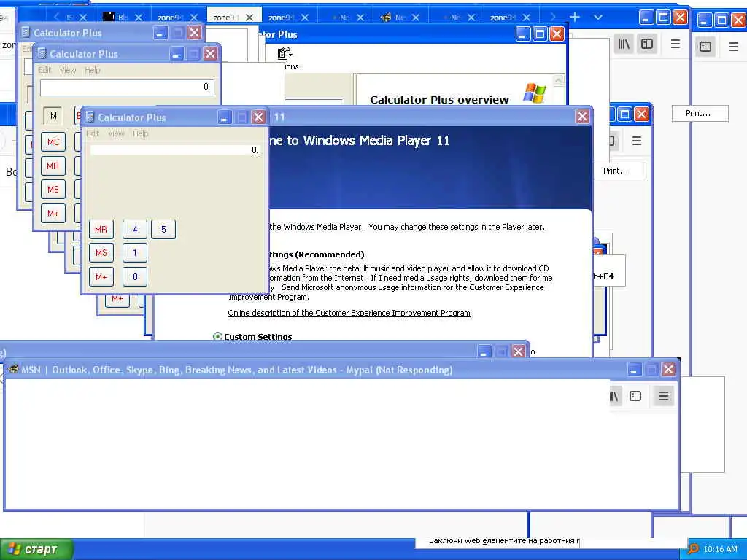Open View menu in second Calculator Plus window
This screenshot has height=560, width=747.
click(x=68, y=70)
